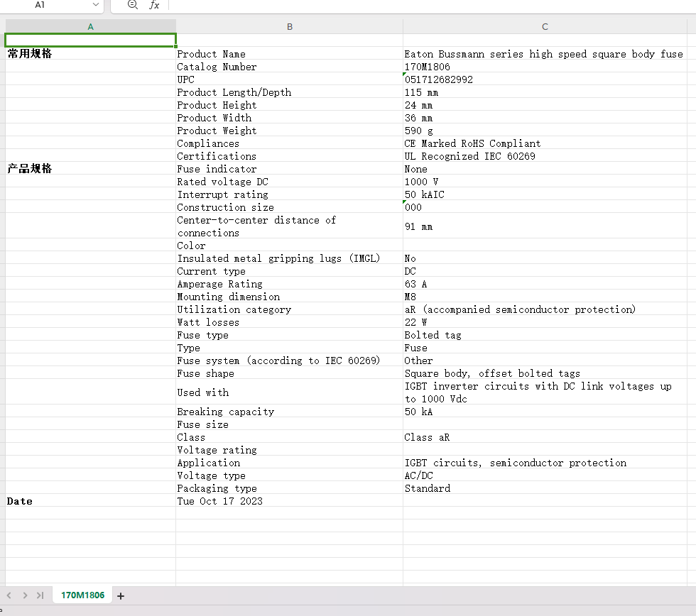This screenshot has height=616, width=696.
Task: Select the Packaging type label cell
Action: coord(290,488)
